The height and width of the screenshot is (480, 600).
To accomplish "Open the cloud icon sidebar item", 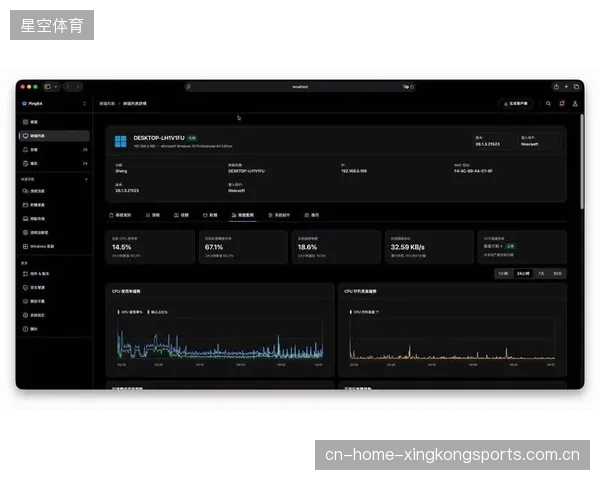I will (x=54, y=191).
